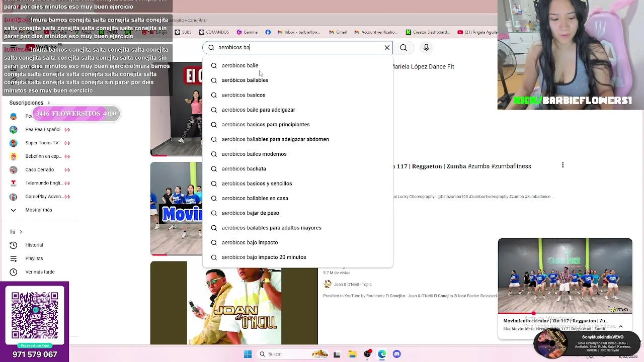Choose suggestion 'aerobicos baile'
This screenshot has height=362, width=644.
(297, 65)
